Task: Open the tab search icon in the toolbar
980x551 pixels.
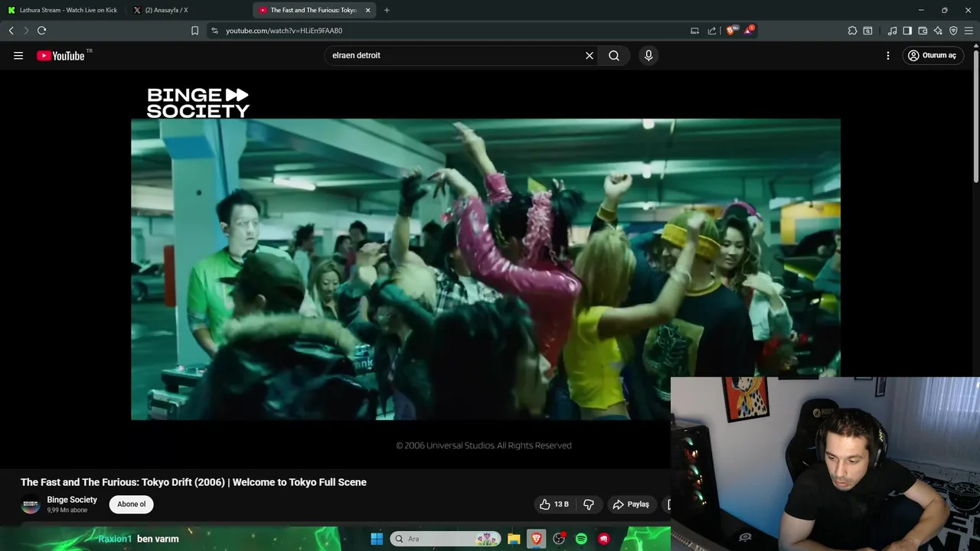Action: [x=867, y=31]
